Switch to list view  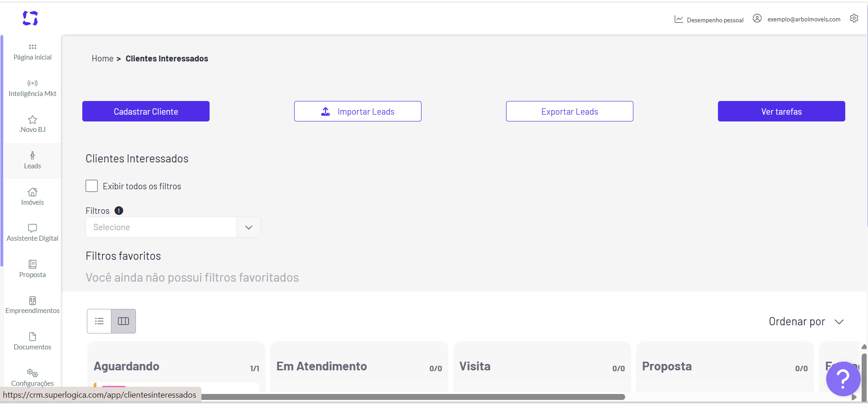tap(99, 321)
